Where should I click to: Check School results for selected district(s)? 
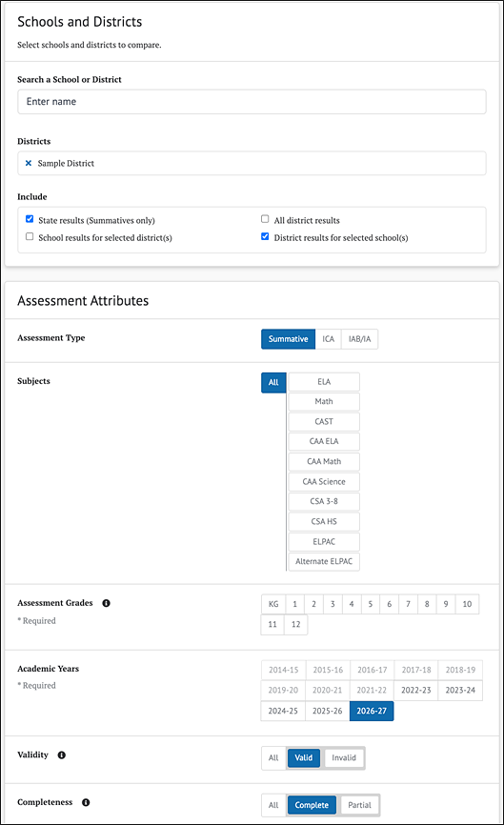(x=30, y=237)
